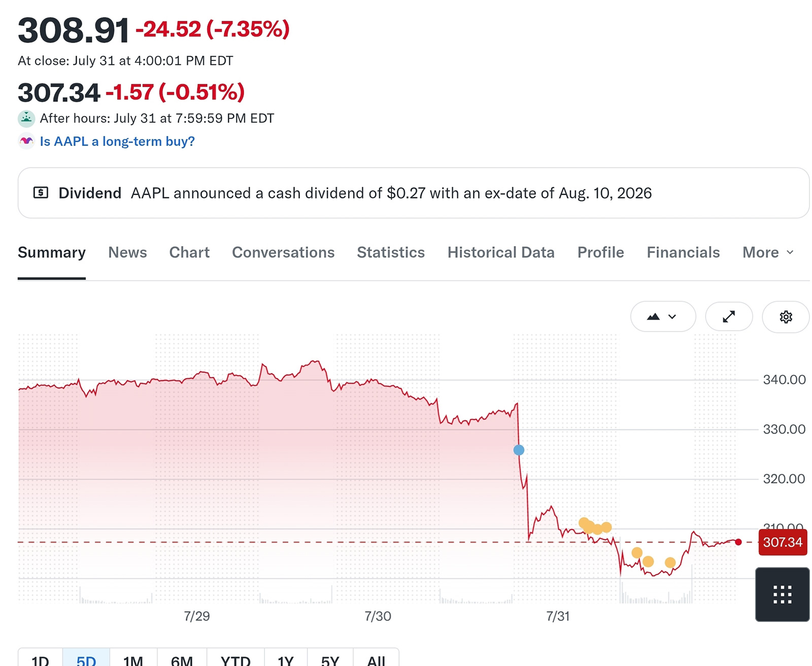Image resolution: width=812 pixels, height=666 pixels.
Task: Expand chart to fullscreen view
Action: coord(729,317)
